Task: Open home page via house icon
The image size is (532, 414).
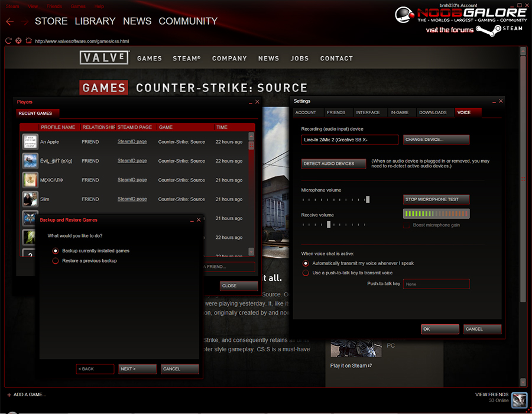Action: [x=29, y=40]
